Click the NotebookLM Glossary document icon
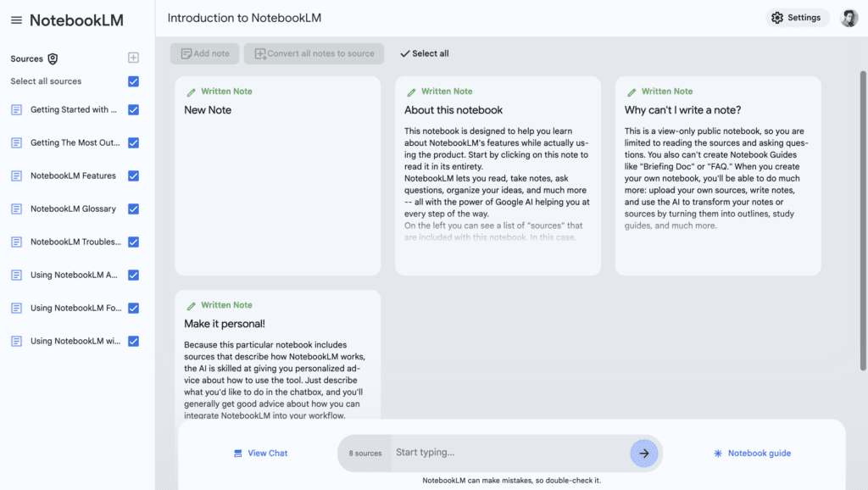Image resolution: width=868 pixels, height=490 pixels. [x=17, y=209]
